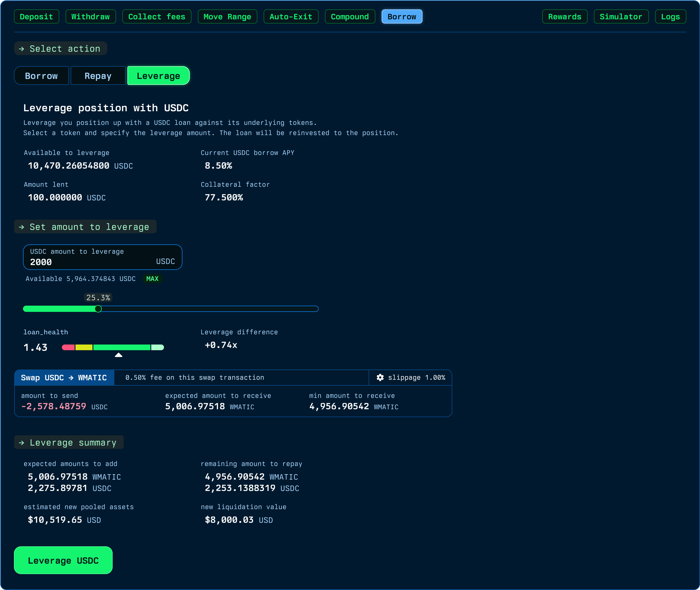The height and width of the screenshot is (590, 700).
Task: Open the Compound tab
Action: [350, 17]
